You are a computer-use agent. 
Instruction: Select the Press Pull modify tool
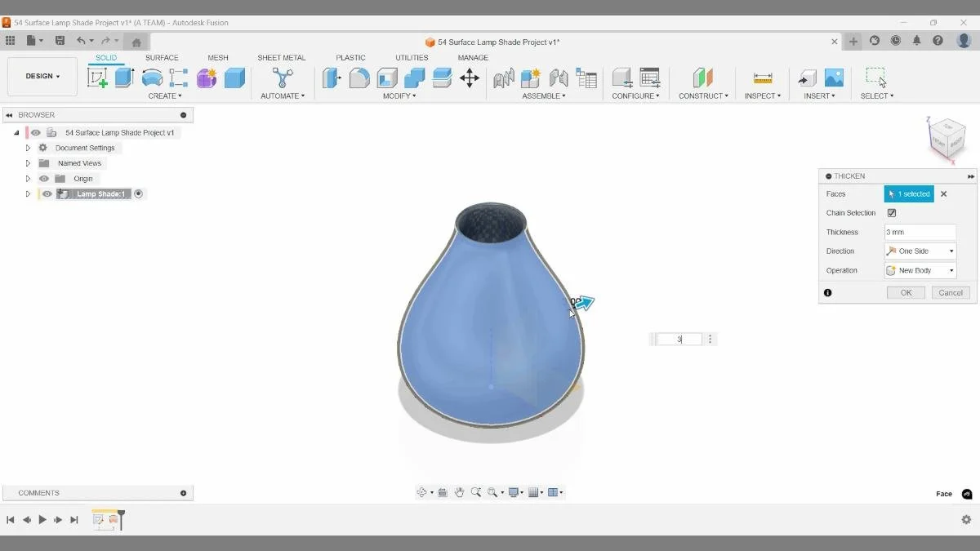click(332, 78)
